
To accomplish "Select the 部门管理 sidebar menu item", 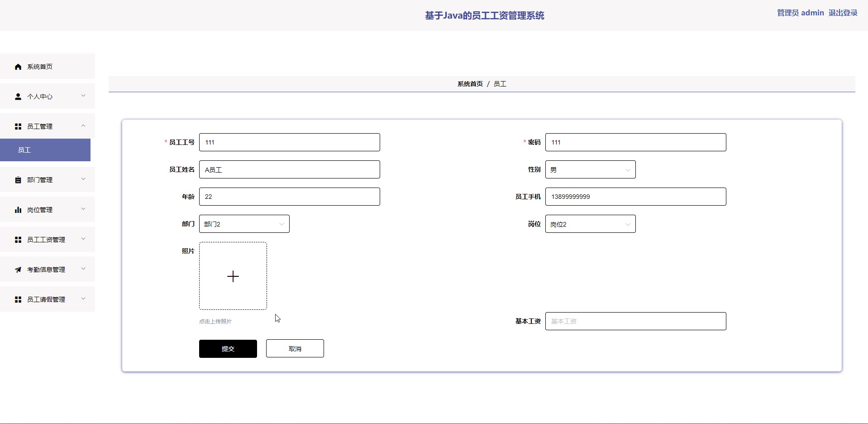I will coord(48,179).
